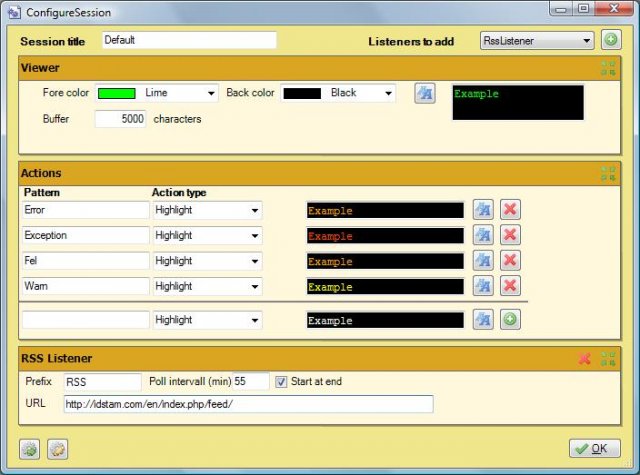Delete the Exception pattern action
The height and width of the screenshot is (475, 640).
pos(510,236)
